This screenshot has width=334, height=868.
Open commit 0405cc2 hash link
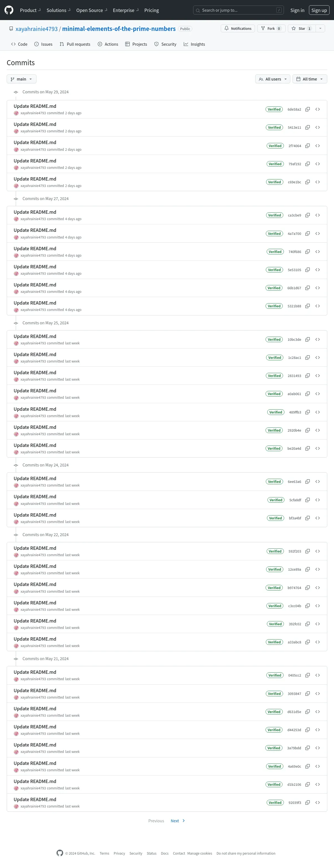[294, 675]
